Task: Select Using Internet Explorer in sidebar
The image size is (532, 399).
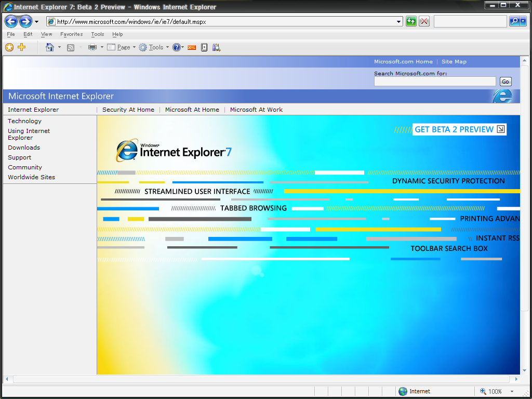Action: [29, 135]
